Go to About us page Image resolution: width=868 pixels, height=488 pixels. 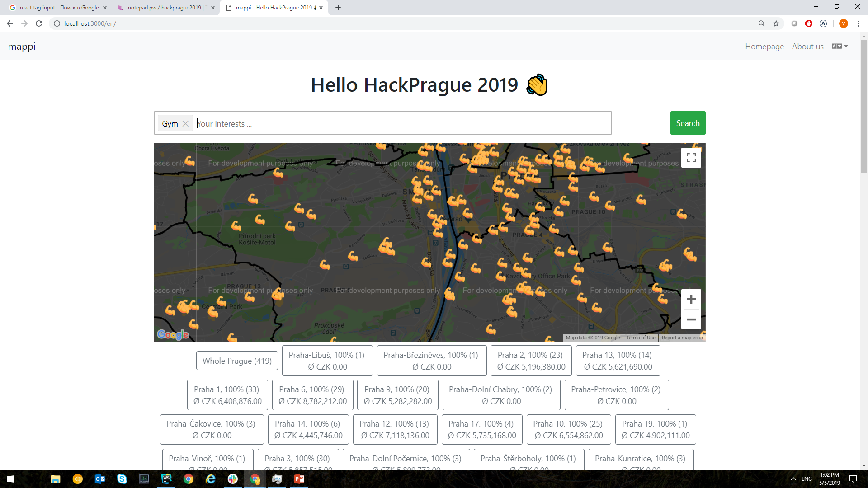tap(807, 47)
